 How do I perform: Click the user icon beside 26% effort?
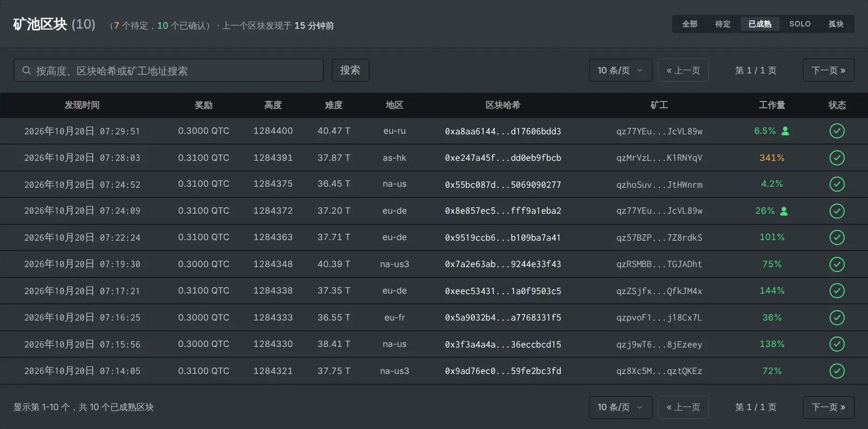pos(784,211)
